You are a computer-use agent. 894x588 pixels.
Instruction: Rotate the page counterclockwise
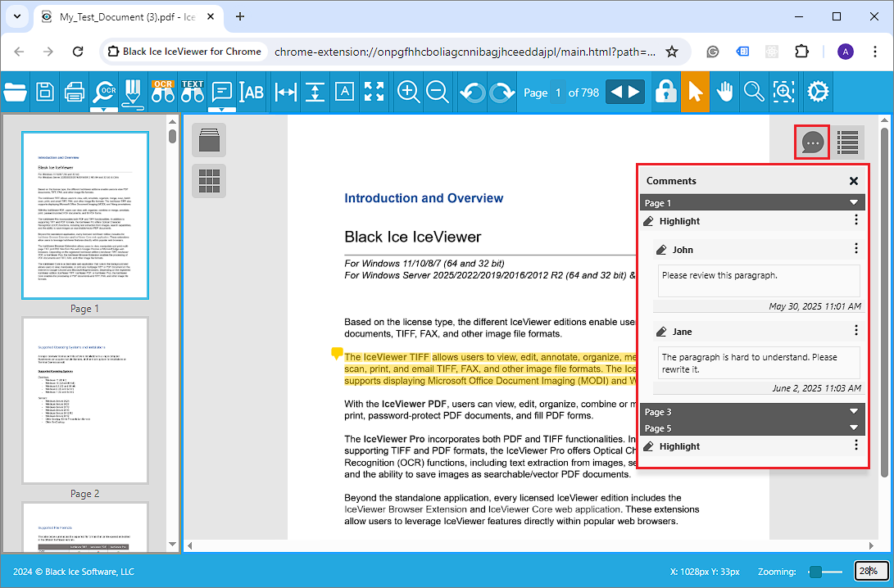472,93
